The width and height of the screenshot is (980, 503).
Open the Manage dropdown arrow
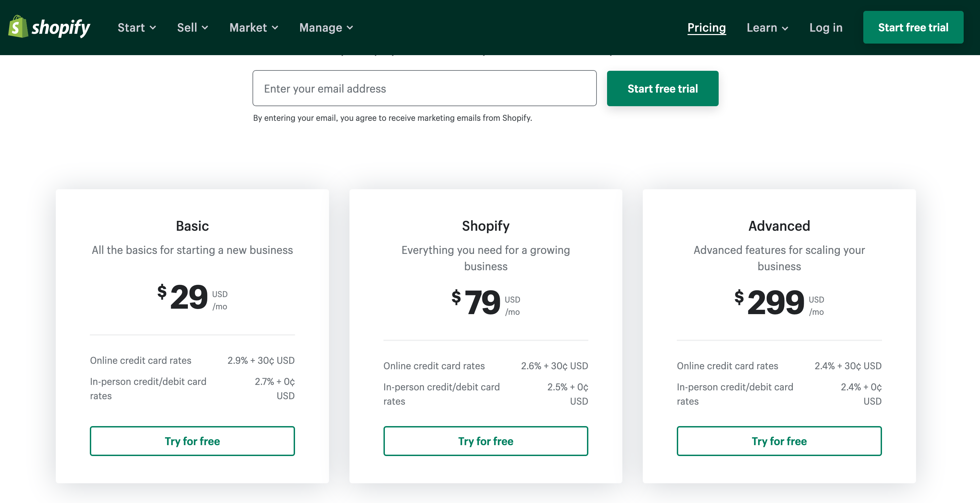point(350,28)
